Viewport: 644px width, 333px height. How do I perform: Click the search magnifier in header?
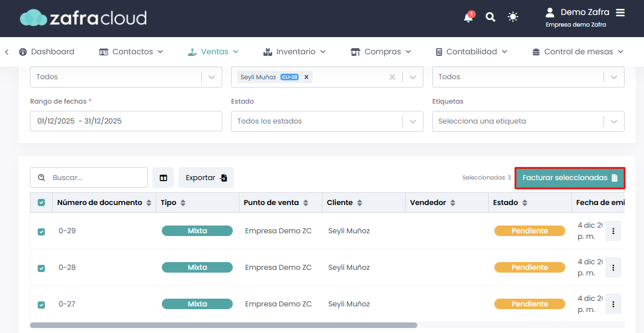pyautogui.click(x=490, y=17)
